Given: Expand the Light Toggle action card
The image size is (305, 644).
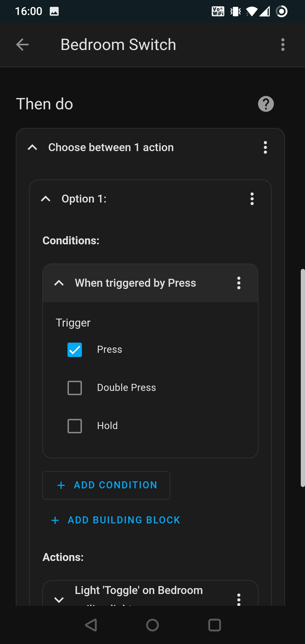Looking at the screenshot, I should [x=59, y=599].
